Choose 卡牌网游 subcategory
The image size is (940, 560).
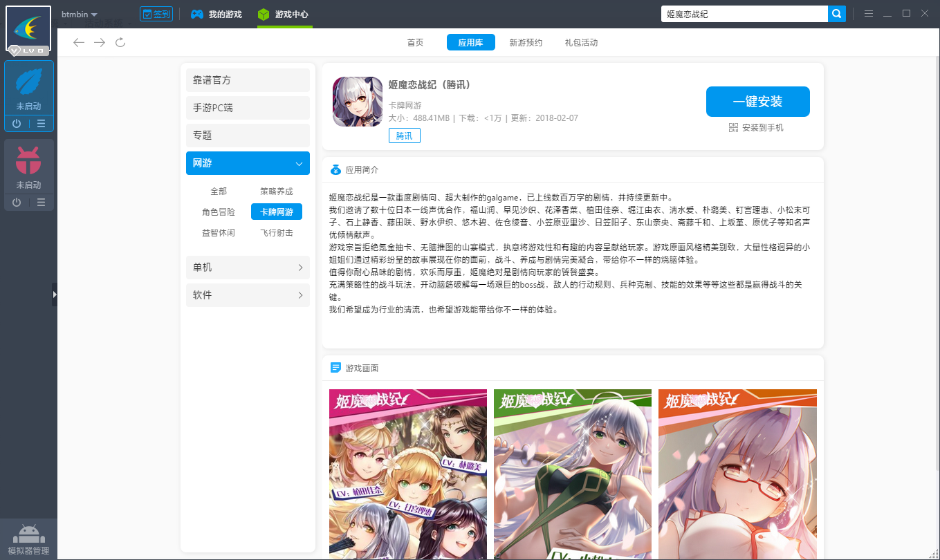pyautogui.click(x=277, y=212)
